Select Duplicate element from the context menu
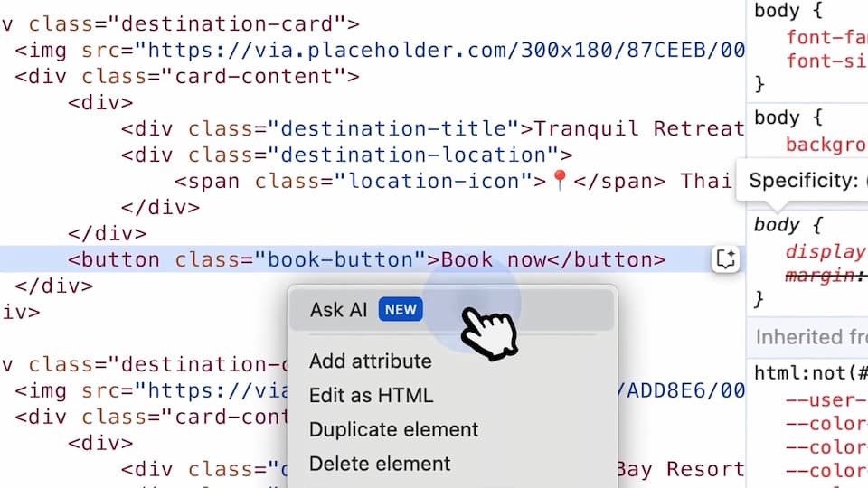Image resolution: width=868 pixels, height=488 pixels. pyautogui.click(x=393, y=430)
